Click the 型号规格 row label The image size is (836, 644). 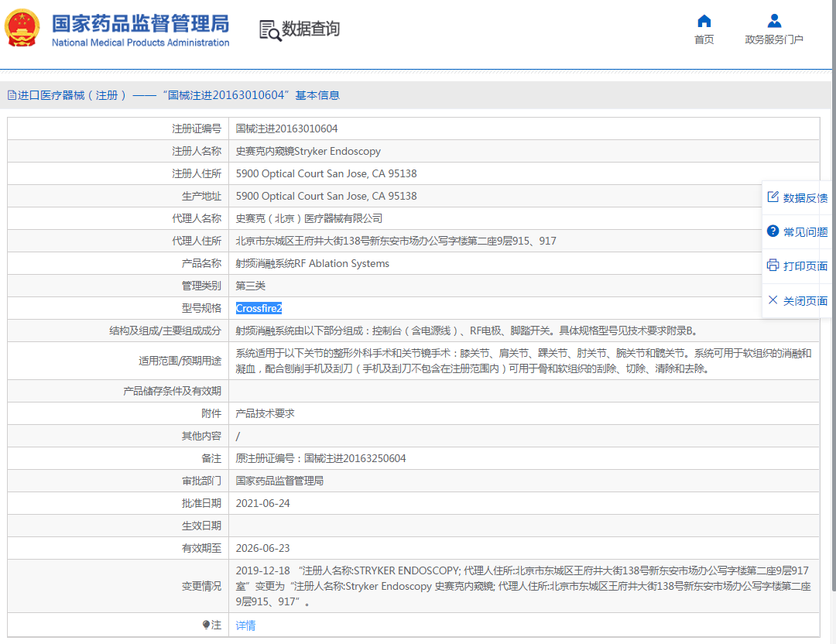(201, 307)
